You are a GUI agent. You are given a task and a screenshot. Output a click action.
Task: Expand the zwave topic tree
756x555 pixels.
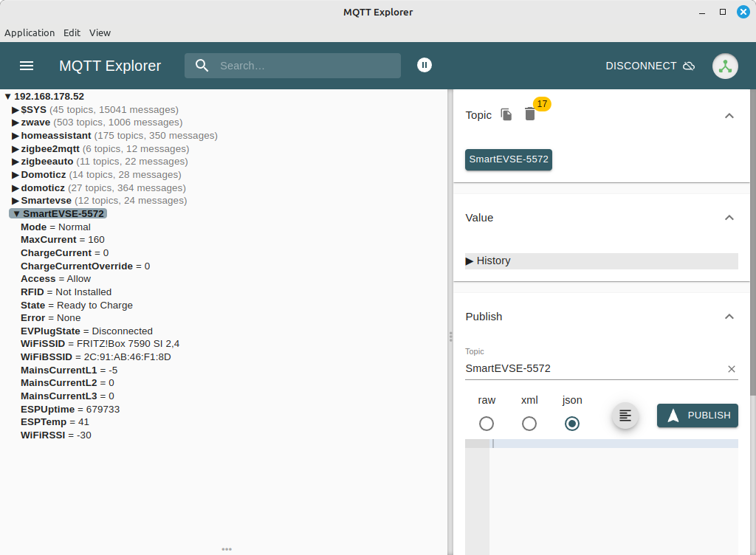[15, 123]
